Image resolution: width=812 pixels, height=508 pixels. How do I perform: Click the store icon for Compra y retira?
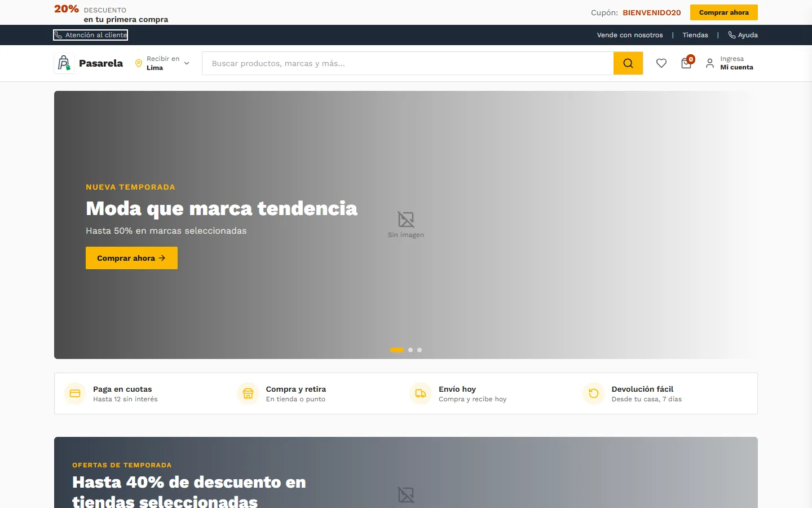pos(248,393)
